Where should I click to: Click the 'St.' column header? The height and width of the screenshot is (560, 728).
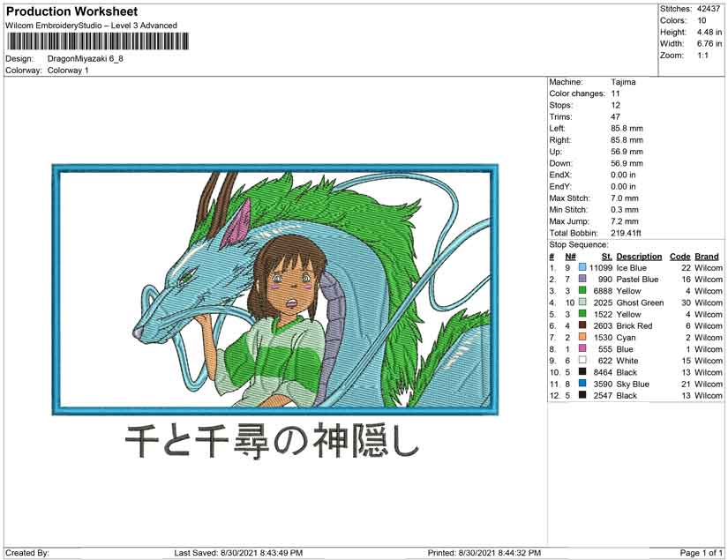[607, 257]
